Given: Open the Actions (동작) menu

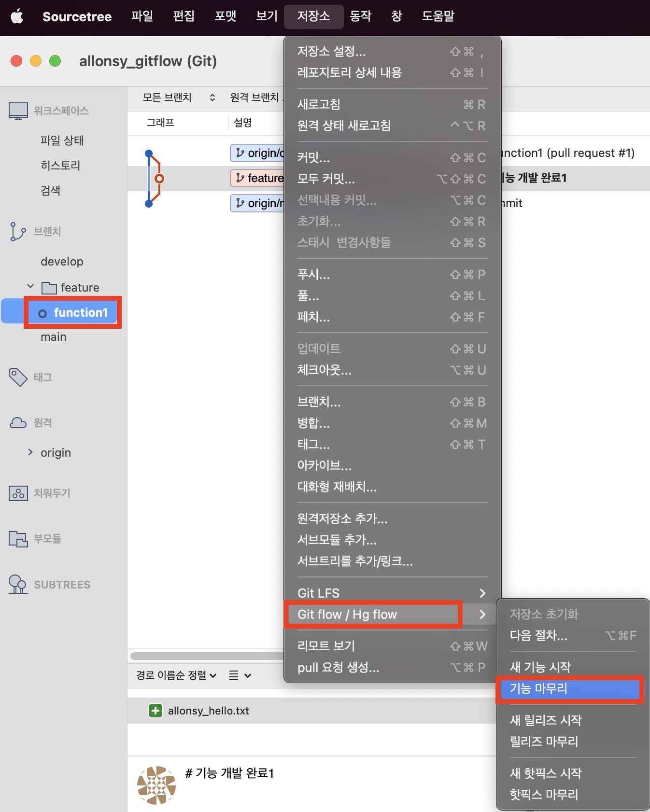Looking at the screenshot, I should (361, 16).
